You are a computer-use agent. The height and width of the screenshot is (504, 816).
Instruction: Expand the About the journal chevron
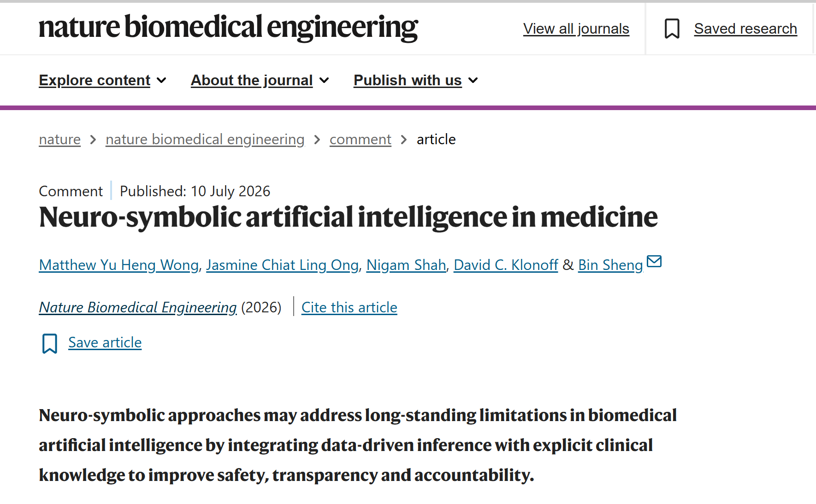(325, 81)
